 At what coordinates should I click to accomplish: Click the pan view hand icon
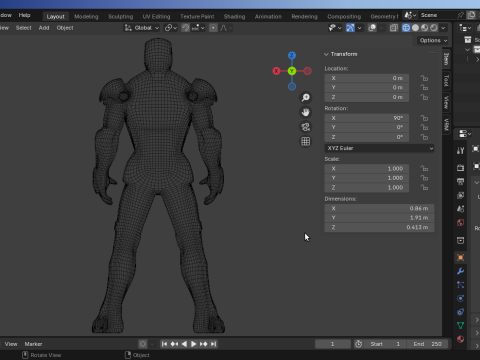[305, 112]
